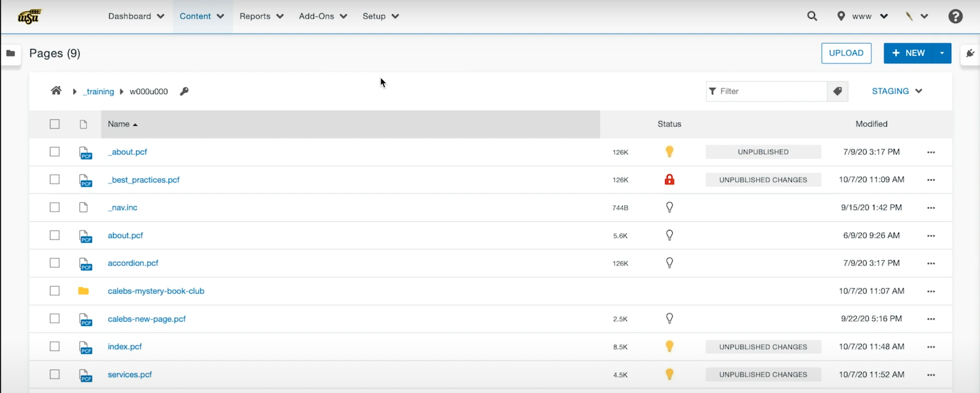This screenshot has width=980, height=393.
Task: Select the calebs-mystery-book-club checkbox
Action: (55, 291)
